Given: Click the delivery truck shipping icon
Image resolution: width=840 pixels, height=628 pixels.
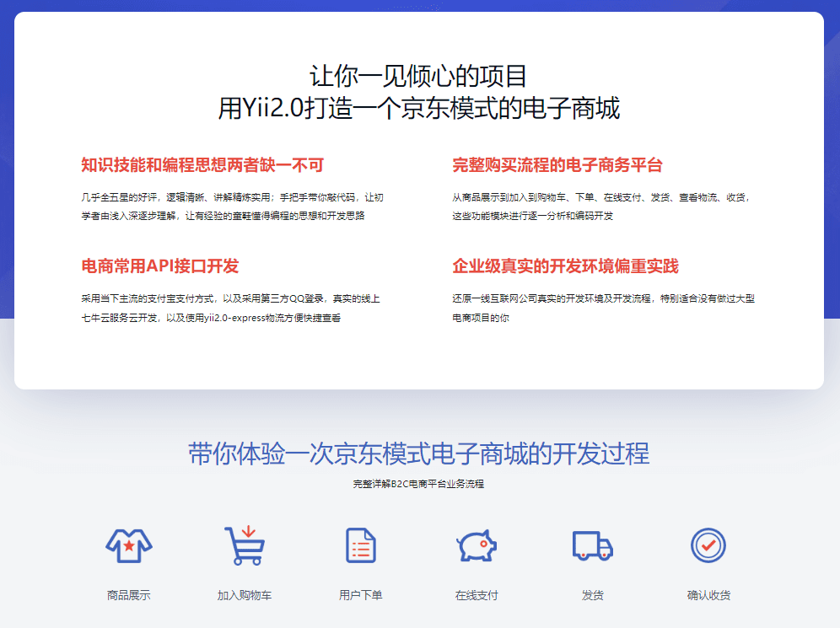Looking at the screenshot, I should [592, 546].
